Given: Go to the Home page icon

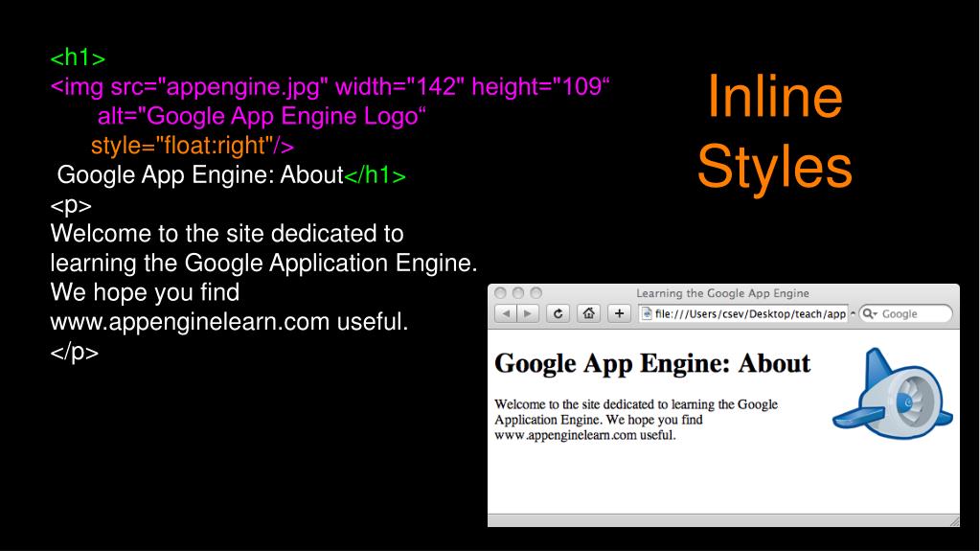Looking at the screenshot, I should click(x=589, y=313).
